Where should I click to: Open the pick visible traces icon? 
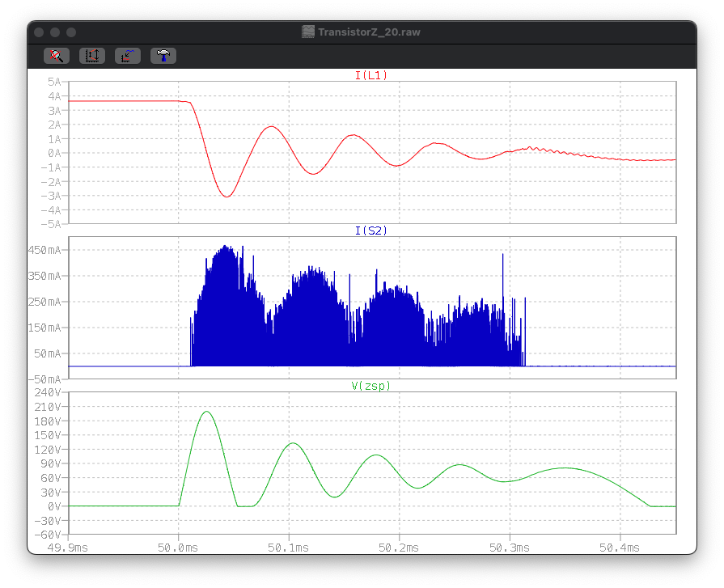[128, 56]
